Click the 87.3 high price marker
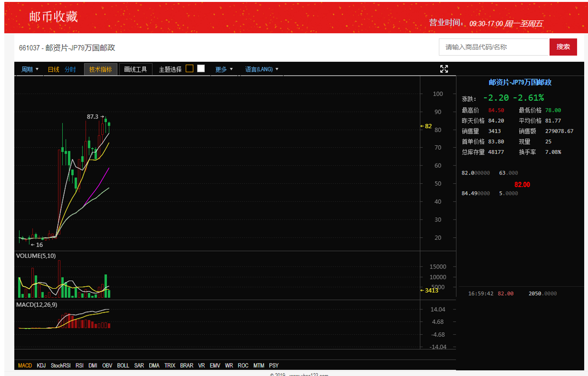 coord(95,117)
